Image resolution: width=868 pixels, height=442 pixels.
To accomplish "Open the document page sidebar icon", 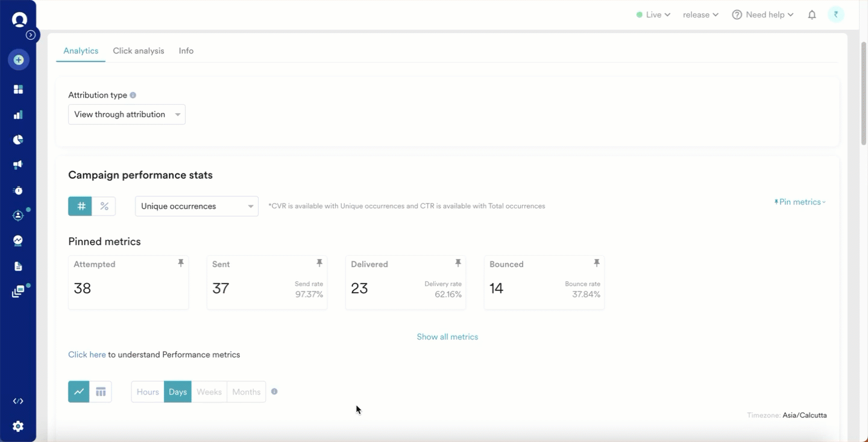I will (x=18, y=266).
